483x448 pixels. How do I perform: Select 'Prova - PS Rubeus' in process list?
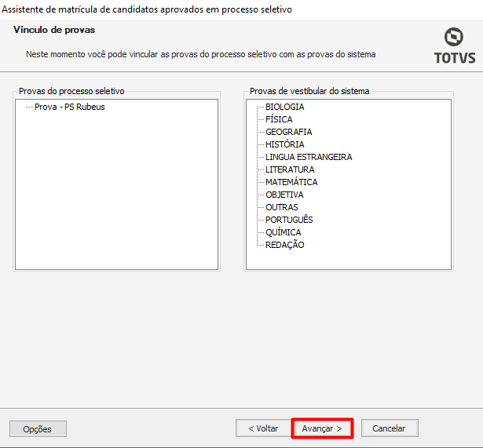[69, 107]
